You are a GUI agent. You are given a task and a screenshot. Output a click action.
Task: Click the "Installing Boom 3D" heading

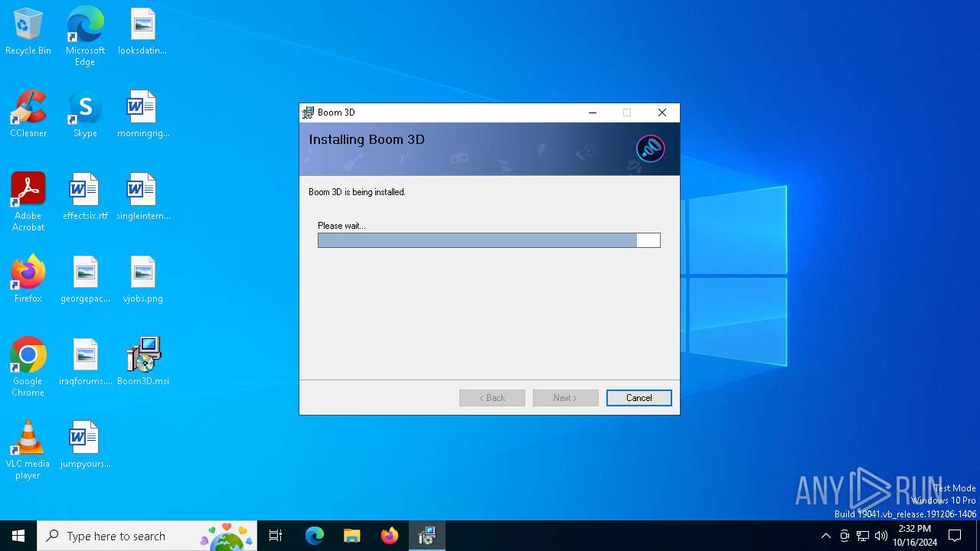click(x=367, y=139)
